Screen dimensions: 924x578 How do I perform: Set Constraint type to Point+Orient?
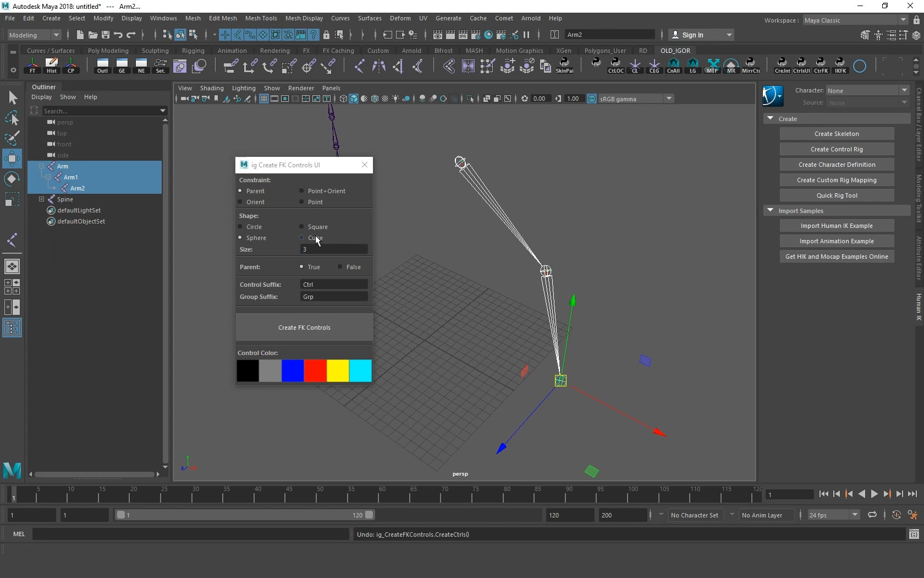[x=301, y=191]
